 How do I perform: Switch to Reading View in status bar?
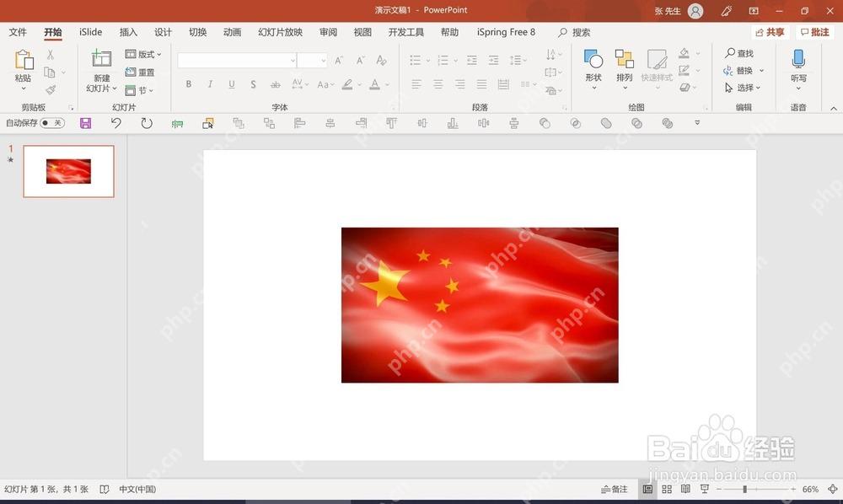coord(685,489)
